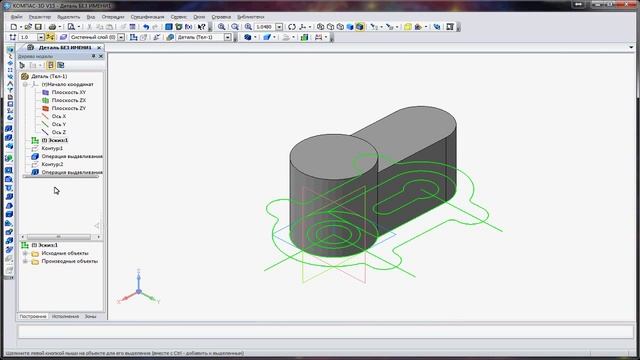Click the Print icon
The width and height of the screenshot is (640, 360).
tap(52, 27)
